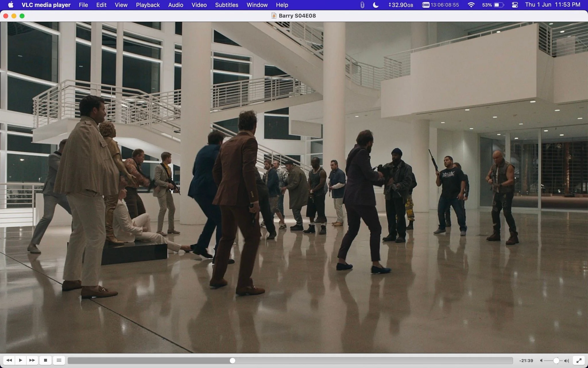Open the Subtitles menu
This screenshot has height=368, width=588.
pos(227,5)
